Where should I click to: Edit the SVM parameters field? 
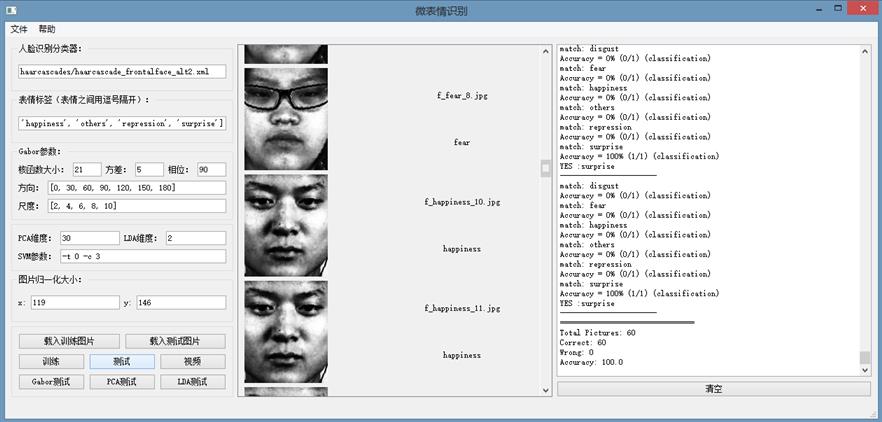[x=143, y=257]
